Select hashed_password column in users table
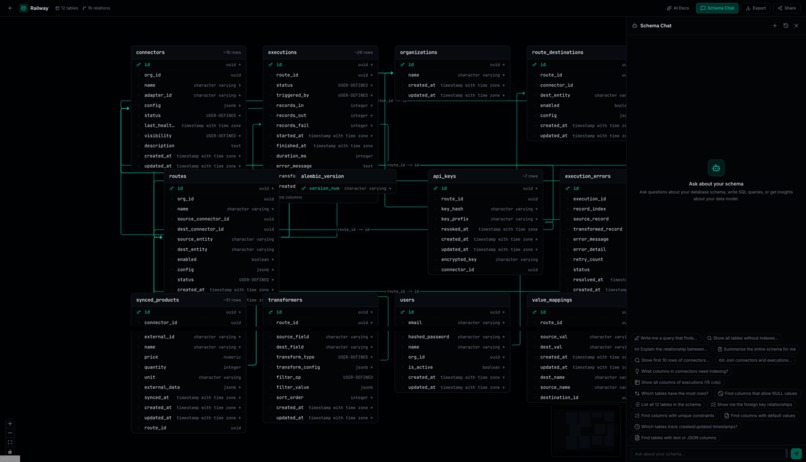 coord(452,337)
